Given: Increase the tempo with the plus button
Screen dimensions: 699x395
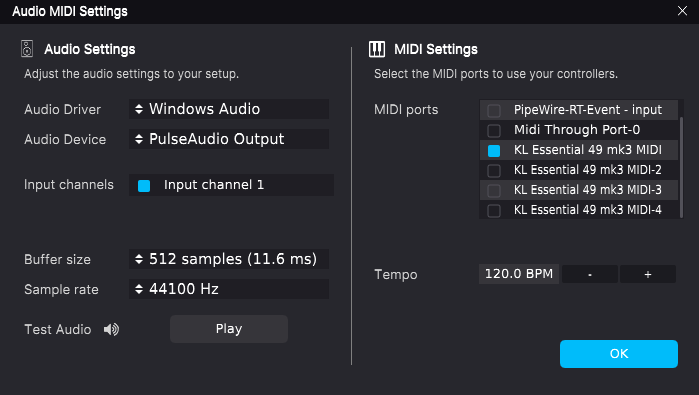Looking at the screenshot, I should (x=648, y=274).
